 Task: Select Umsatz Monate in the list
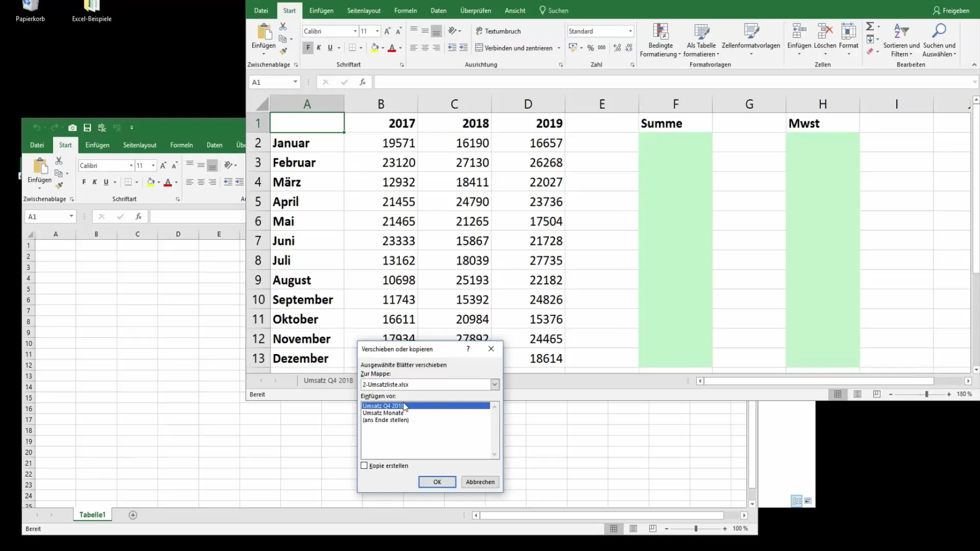click(x=383, y=413)
